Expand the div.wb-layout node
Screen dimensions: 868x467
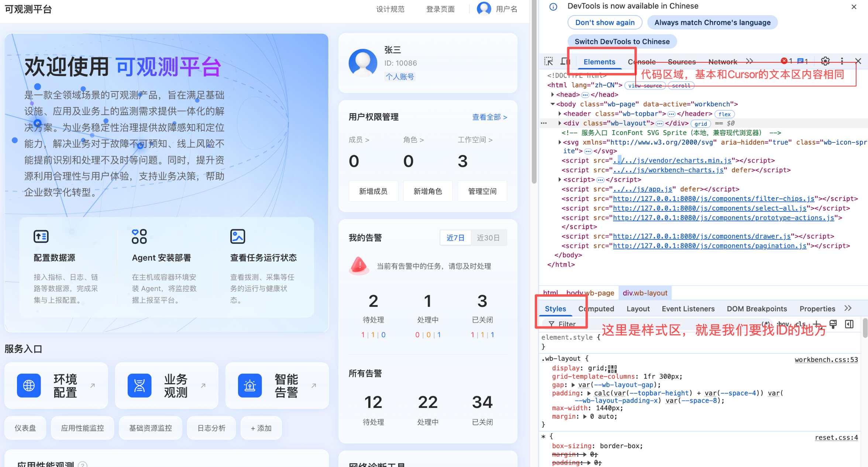pyautogui.click(x=559, y=123)
